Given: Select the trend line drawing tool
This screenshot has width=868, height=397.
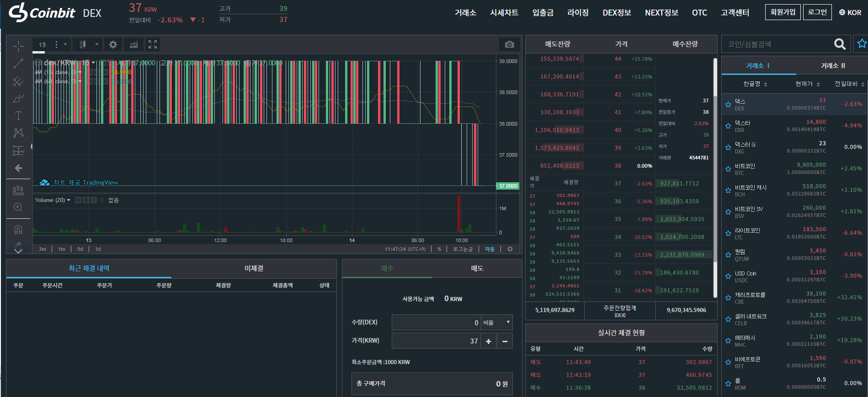Looking at the screenshot, I should point(18,64).
